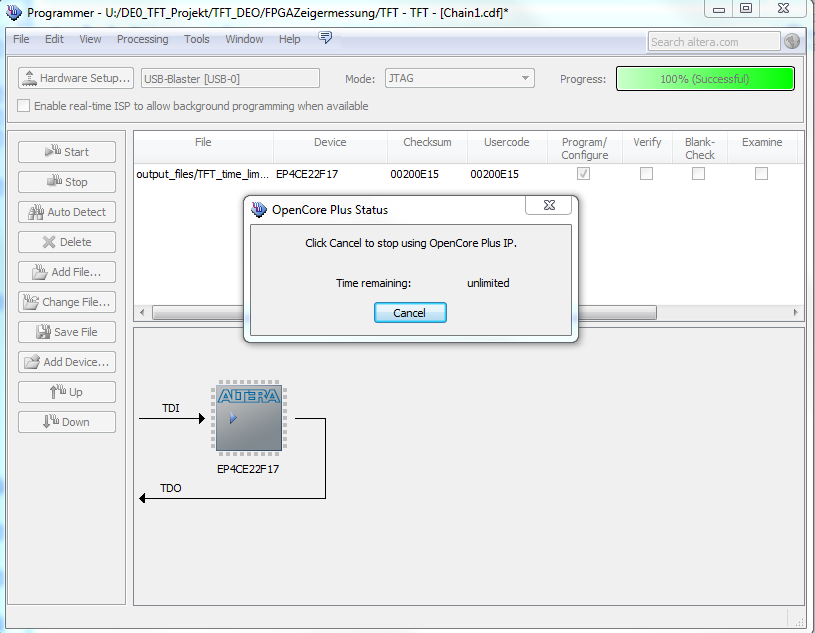Restore down the Programmer window
Image resolution: width=815 pixels, height=633 pixels.
click(x=746, y=8)
